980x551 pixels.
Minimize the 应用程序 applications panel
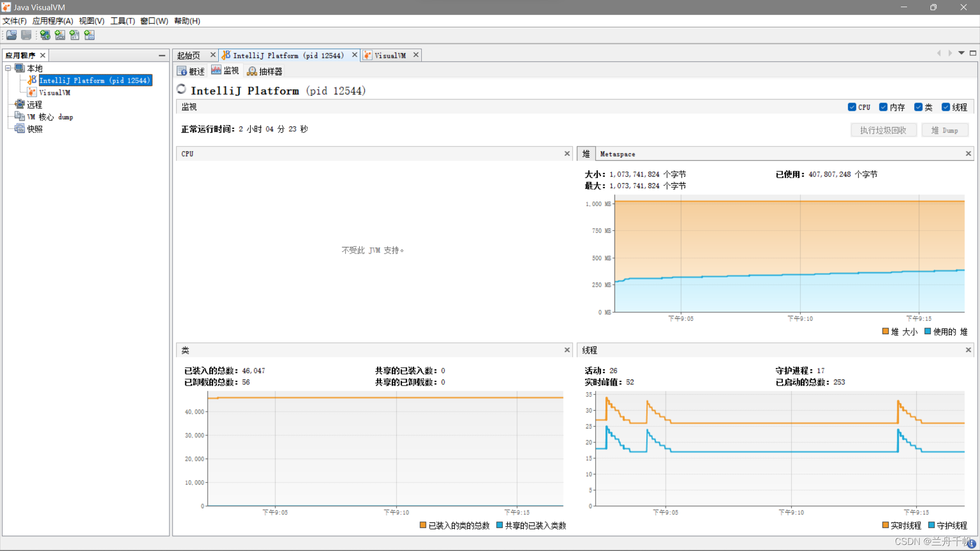[x=162, y=55]
